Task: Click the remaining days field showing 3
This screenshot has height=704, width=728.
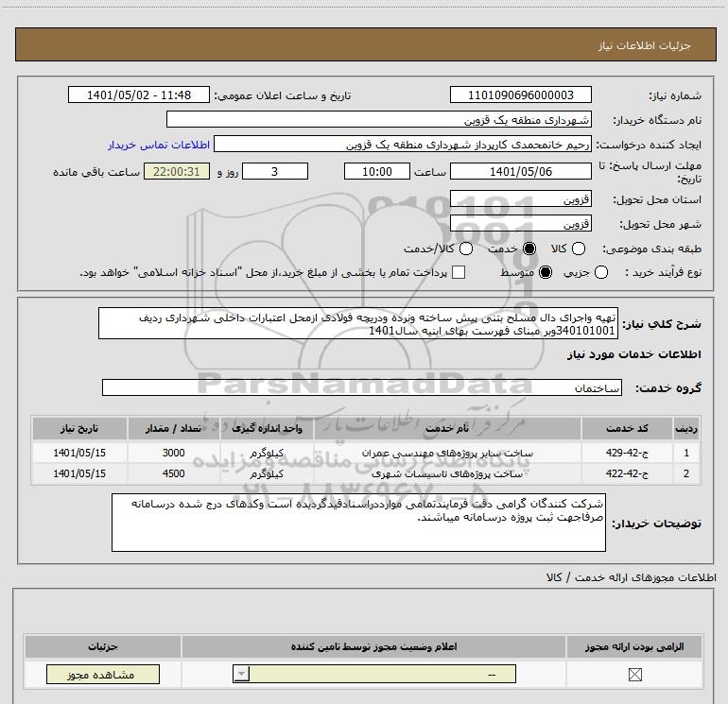Action: (275, 171)
